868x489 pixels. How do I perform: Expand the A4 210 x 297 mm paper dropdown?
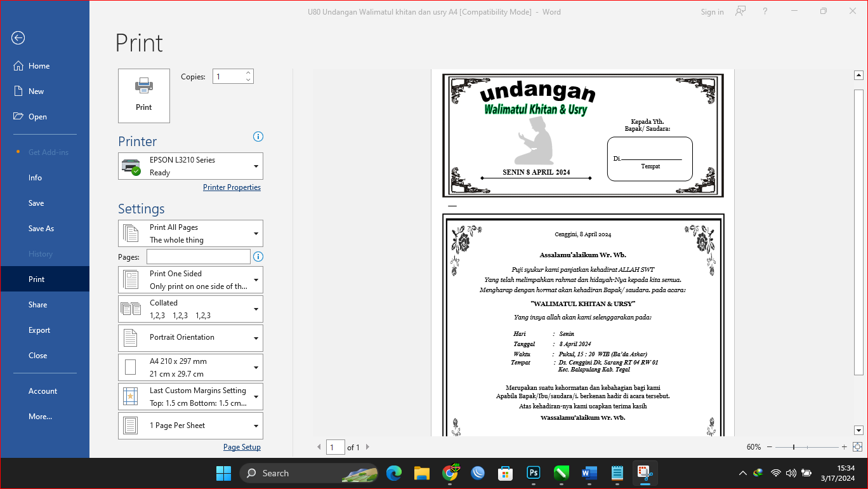[x=190, y=368]
